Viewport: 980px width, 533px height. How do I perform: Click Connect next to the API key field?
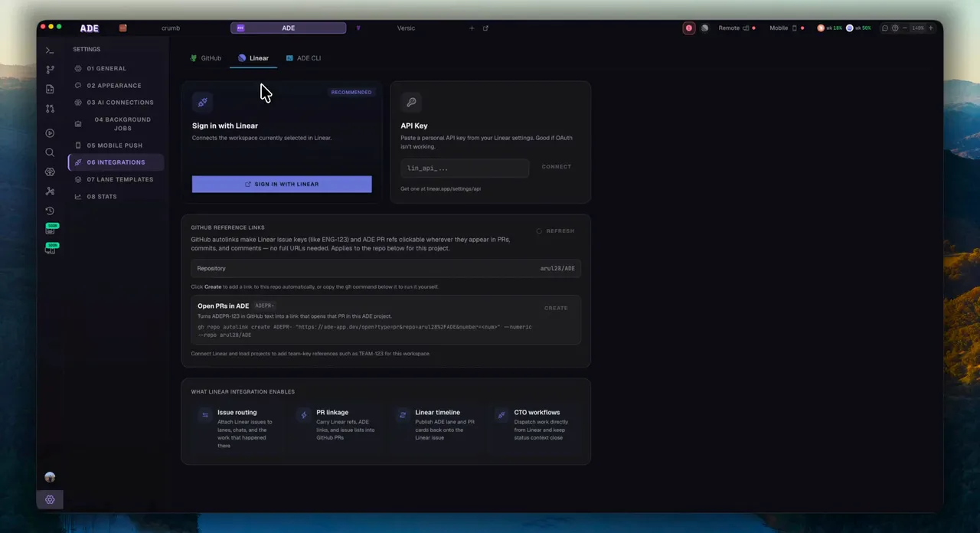[557, 167]
